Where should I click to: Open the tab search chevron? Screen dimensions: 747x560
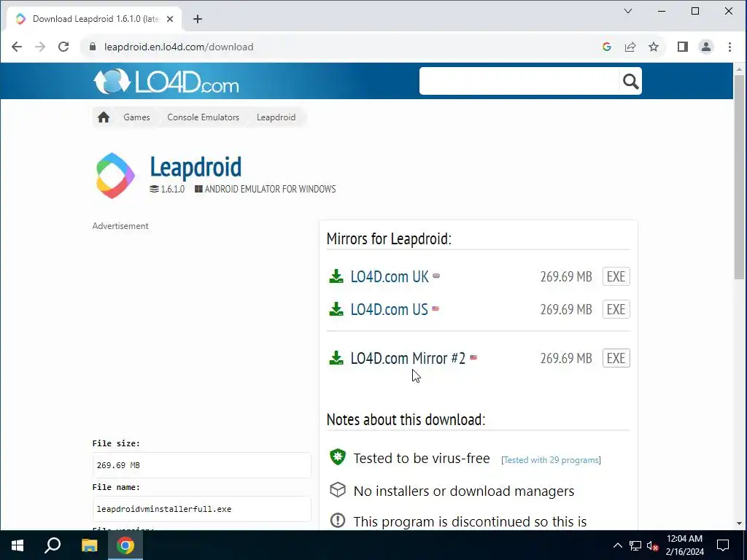pyautogui.click(x=628, y=11)
